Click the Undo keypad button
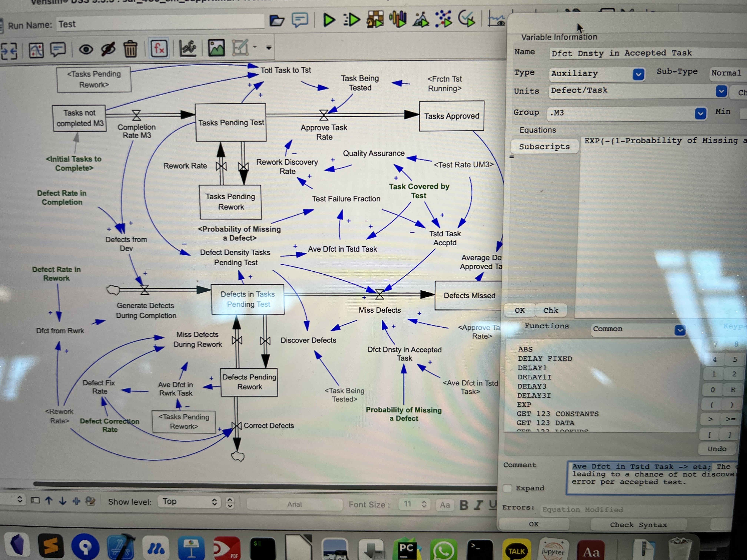The height and width of the screenshot is (560, 747). coord(717,449)
